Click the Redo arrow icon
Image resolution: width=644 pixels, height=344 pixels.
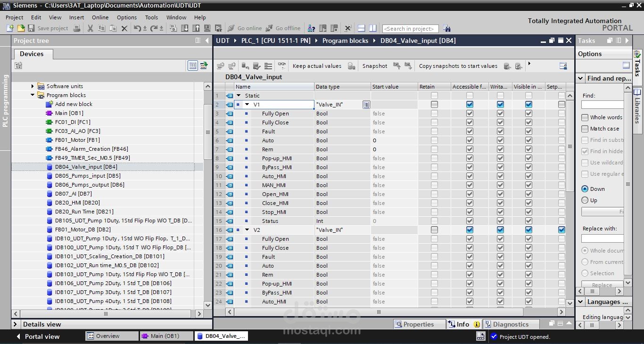tap(154, 28)
